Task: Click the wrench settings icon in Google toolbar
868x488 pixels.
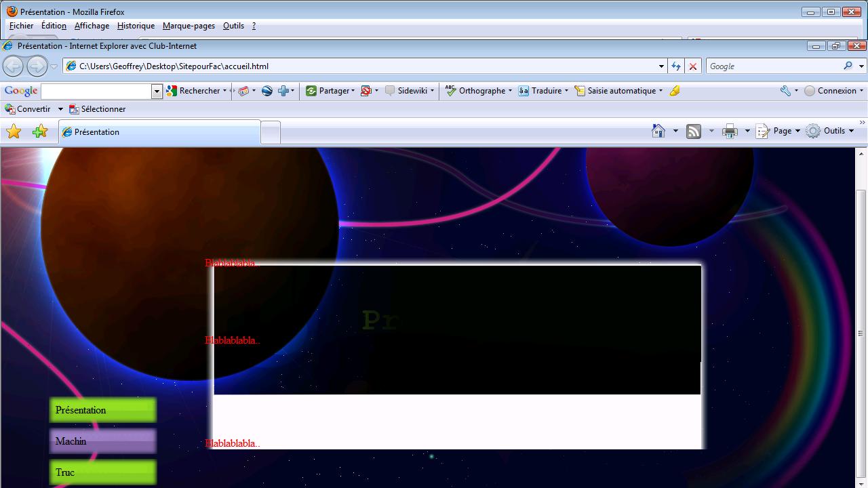Action: (785, 91)
